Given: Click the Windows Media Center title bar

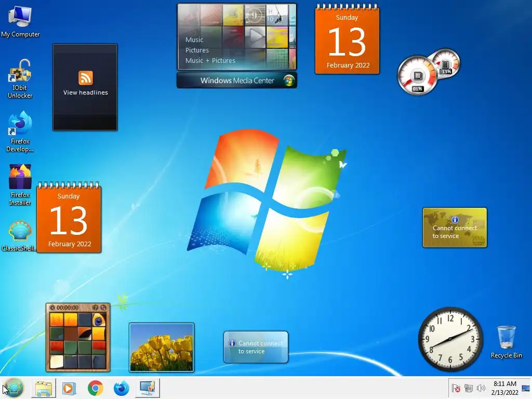Looking at the screenshot, I should point(237,81).
